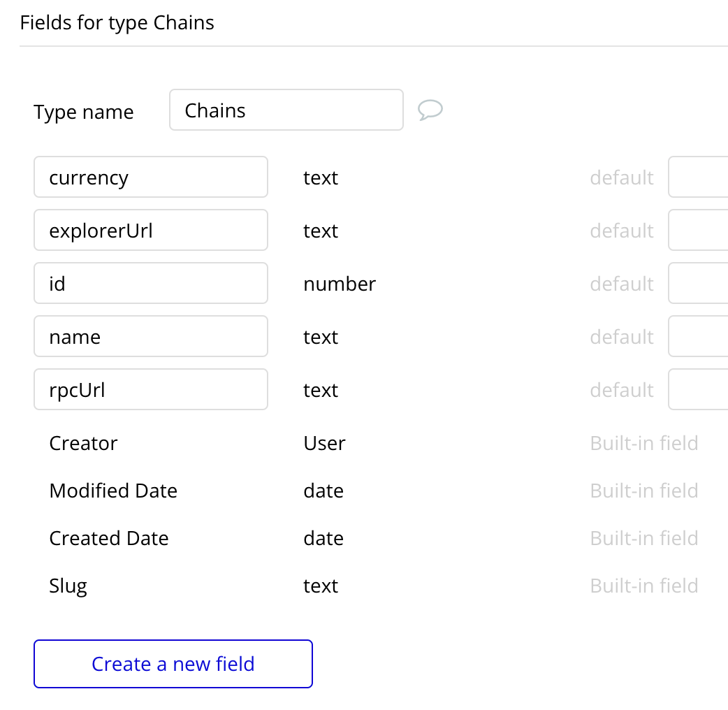
Task: Click the default value box for rpcUrl
Action: 698,390
